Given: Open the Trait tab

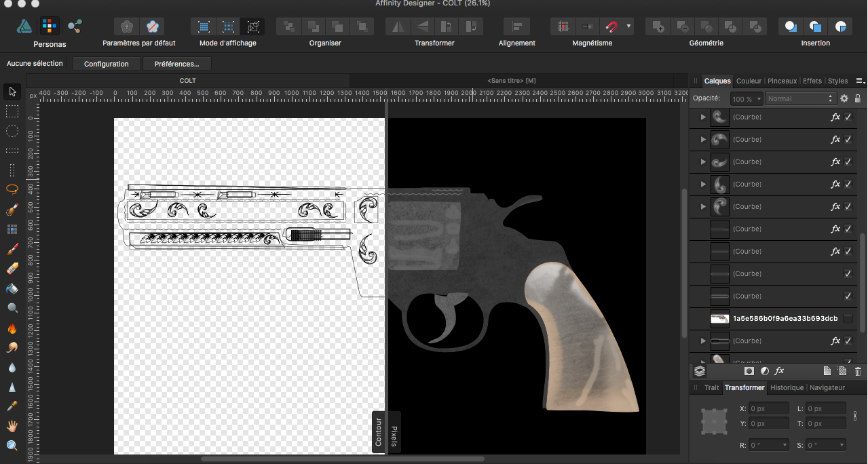Looking at the screenshot, I should click(711, 387).
